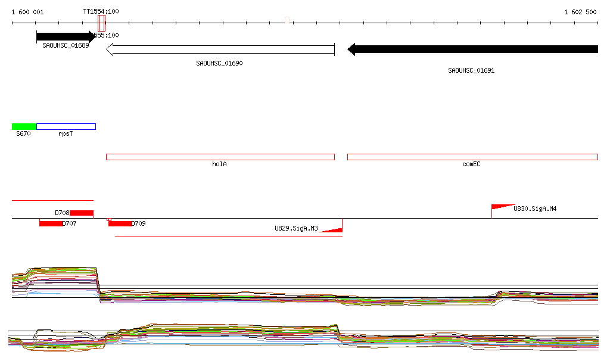Click the S670 label text

pyautogui.click(x=23, y=134)
